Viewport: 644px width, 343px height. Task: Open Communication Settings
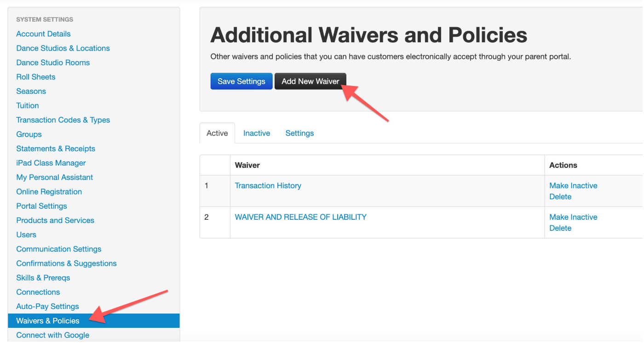pos(59,249)
